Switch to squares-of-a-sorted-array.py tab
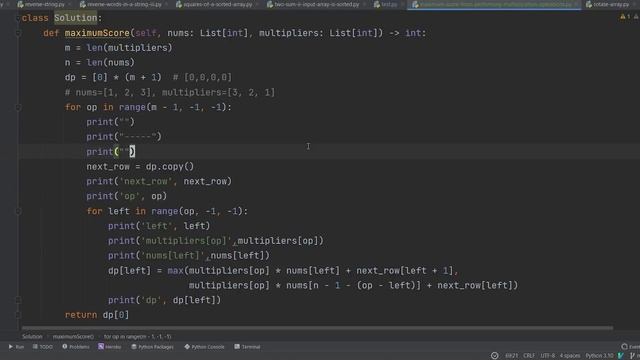 coord(213,4)
